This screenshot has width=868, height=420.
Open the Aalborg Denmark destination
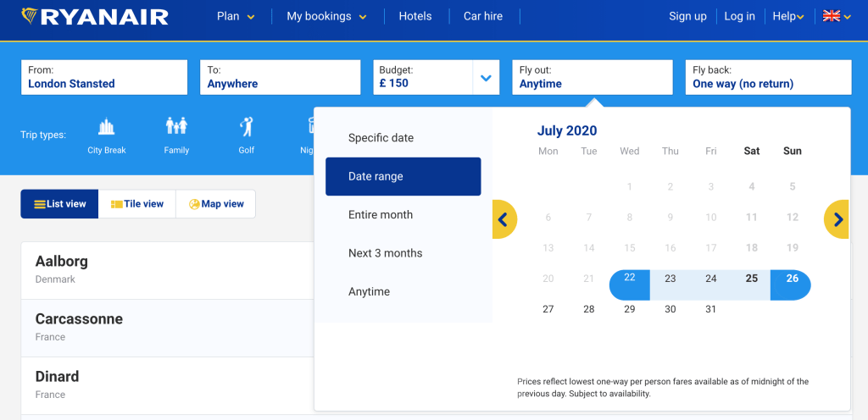point(170,269)
